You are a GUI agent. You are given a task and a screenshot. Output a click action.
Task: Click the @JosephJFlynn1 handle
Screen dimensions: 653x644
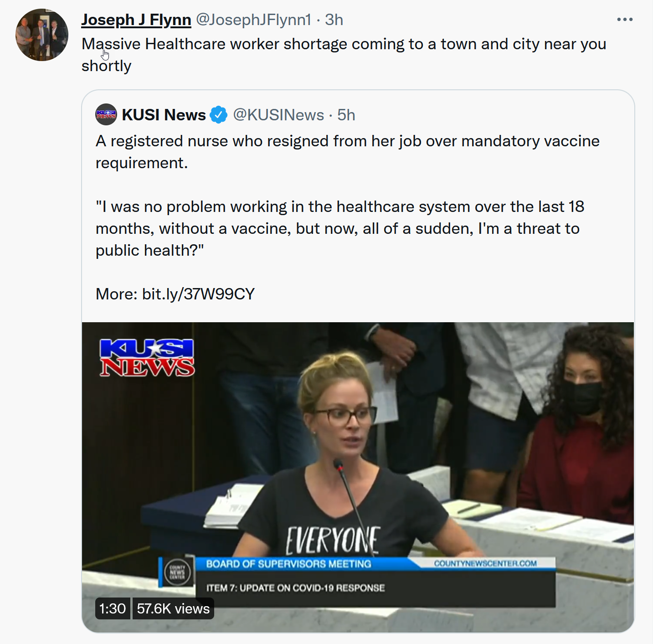[254, 20]
